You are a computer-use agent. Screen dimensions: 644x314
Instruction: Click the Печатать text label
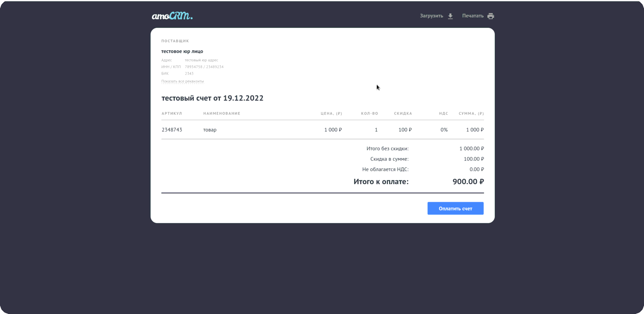click(x=473, y=16)
